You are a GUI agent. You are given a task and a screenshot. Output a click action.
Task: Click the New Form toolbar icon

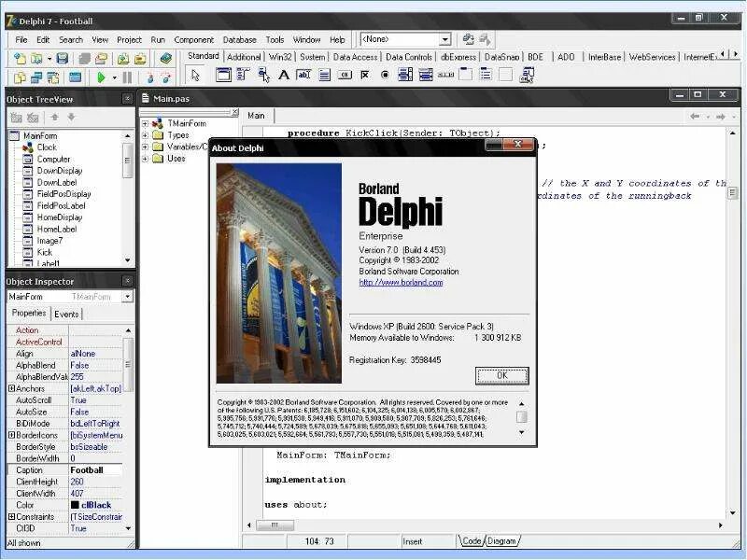[x=76, y=77]
